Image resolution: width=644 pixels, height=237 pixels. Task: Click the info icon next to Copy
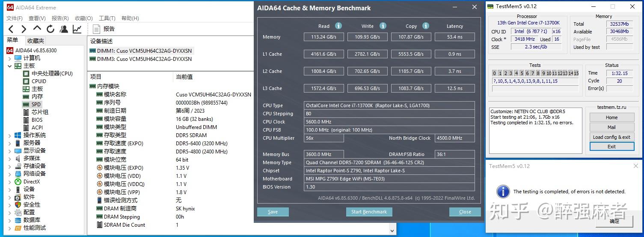(x=425, y=26)
